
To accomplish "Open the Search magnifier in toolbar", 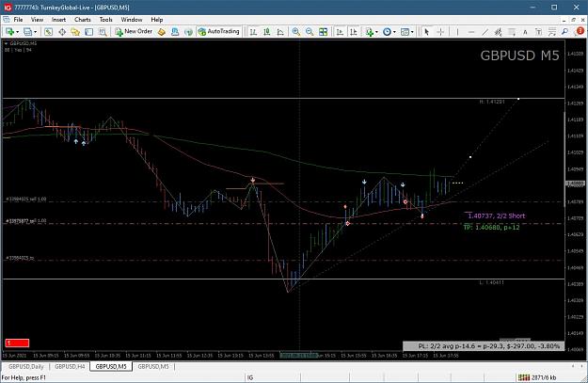I will pos(565,32).
